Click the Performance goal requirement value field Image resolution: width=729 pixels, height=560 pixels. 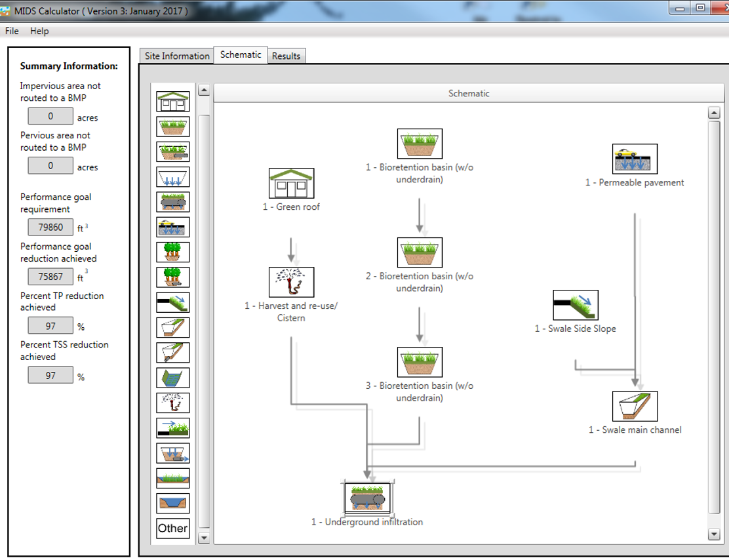pos(50,228)
